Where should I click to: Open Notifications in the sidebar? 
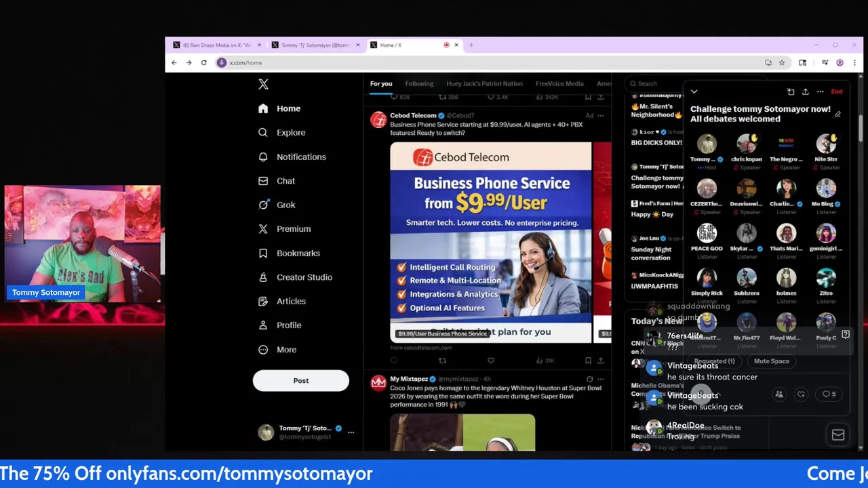coord(292,157)
